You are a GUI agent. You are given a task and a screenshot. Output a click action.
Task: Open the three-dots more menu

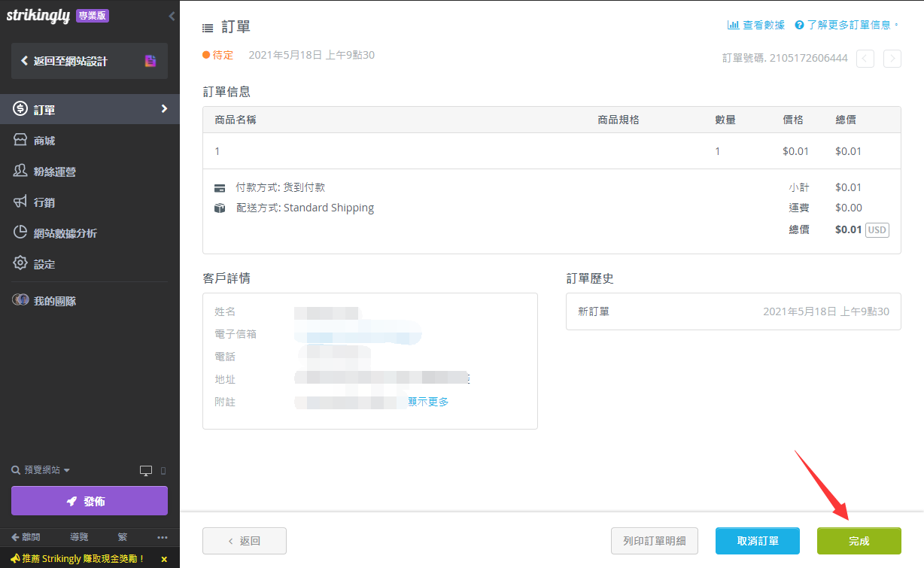click(162, 537)
